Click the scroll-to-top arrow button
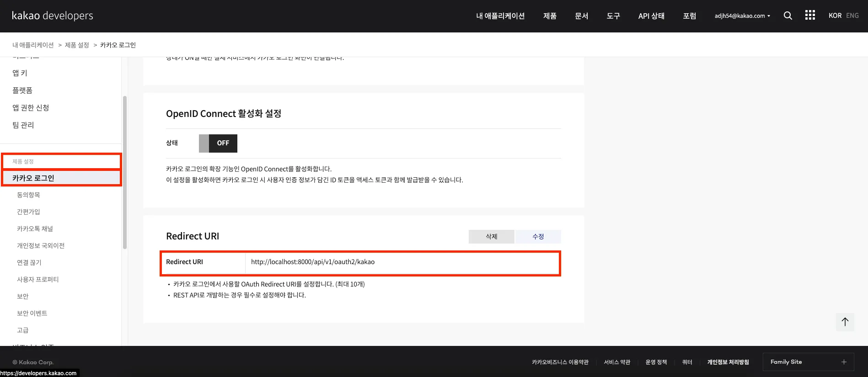The height and width of the screenshot is (377, 868). click(x=845, y=322)
